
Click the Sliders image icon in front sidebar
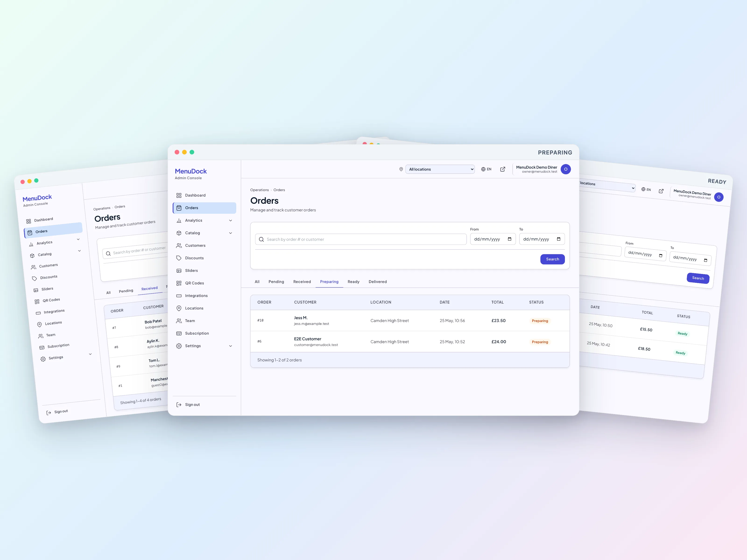pos(179,270)
